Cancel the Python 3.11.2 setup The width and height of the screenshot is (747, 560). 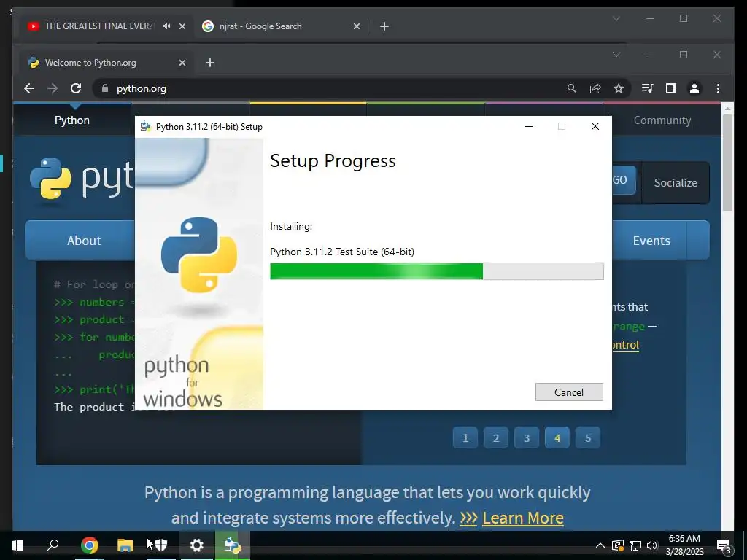tap(569, 392)
